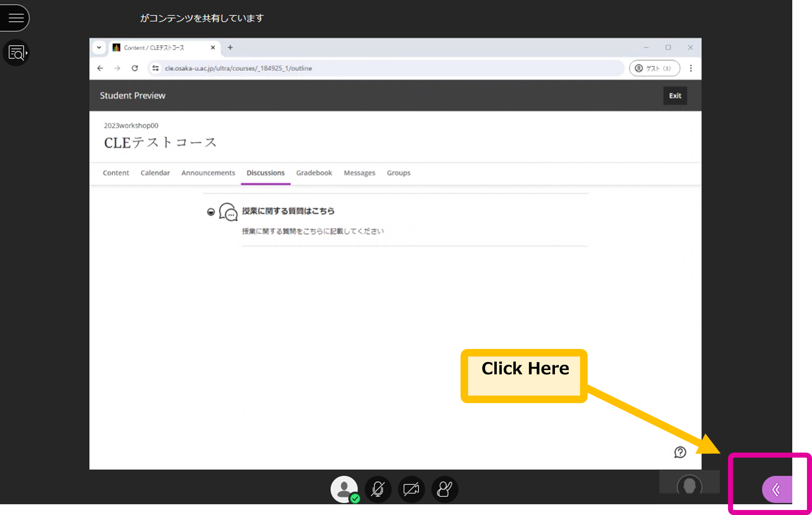Open the shared content view controls icon

[x=17, y=53]
